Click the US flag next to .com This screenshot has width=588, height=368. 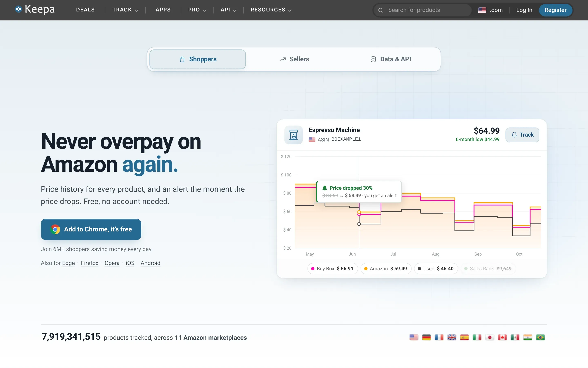[482, 10]
